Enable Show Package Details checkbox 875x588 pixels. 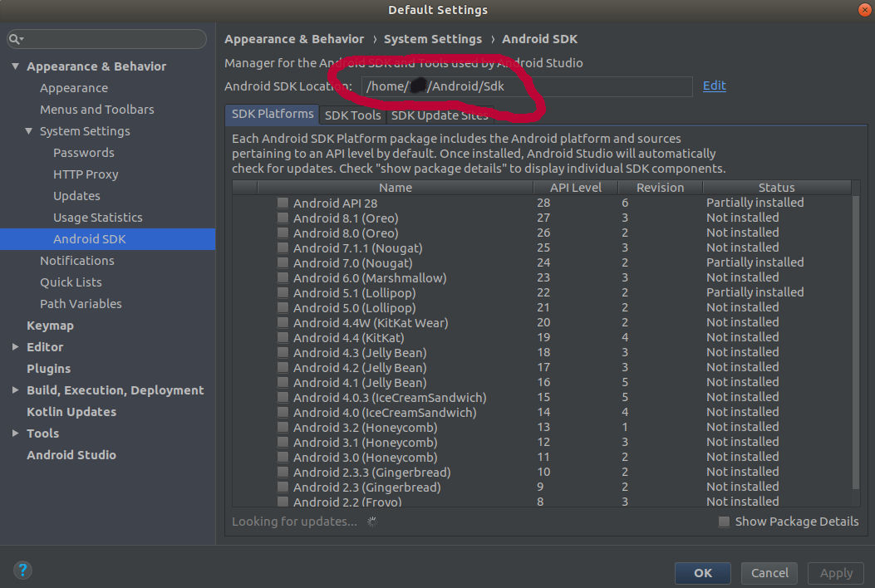pyautogui.click(x=724, y=522)
